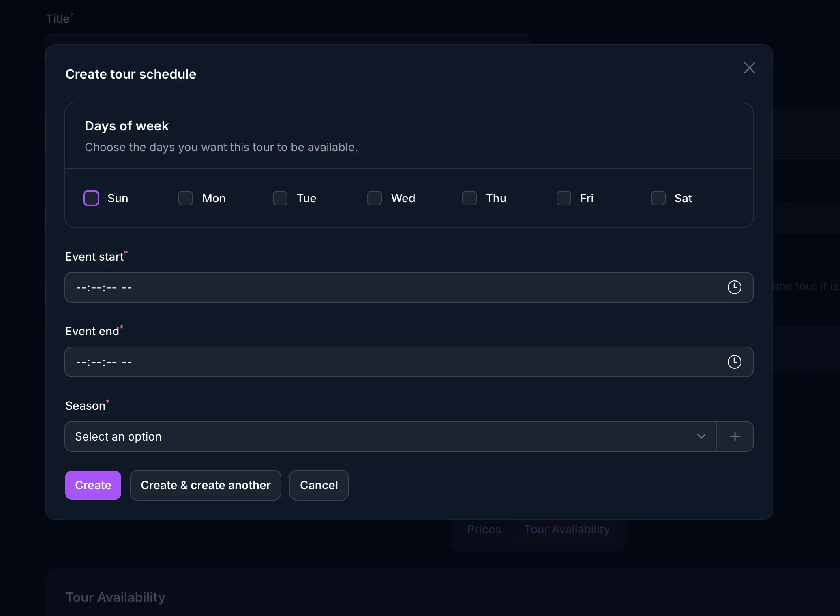This screenshot has height=616, width=840.
Task: Switch to the Tour Availability tab
Action: point(567,529)
